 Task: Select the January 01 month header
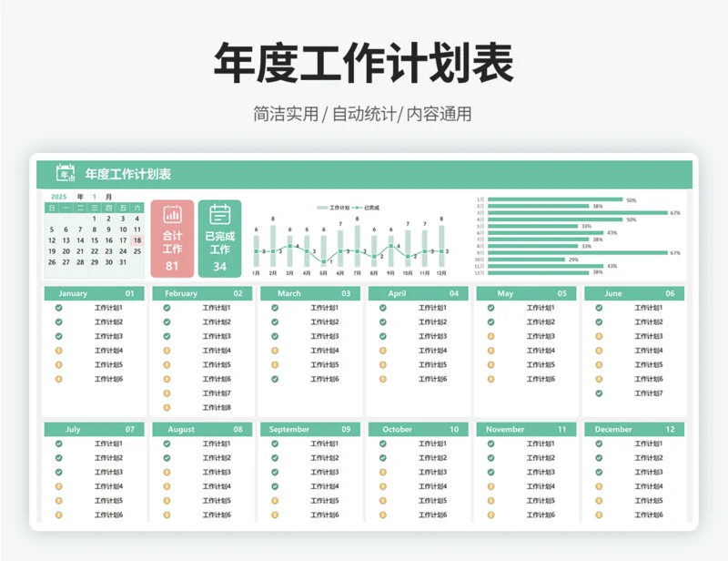click(95, 293)
